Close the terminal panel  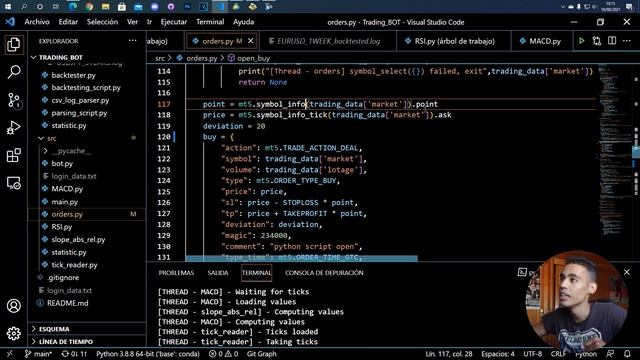coord(627,272)
